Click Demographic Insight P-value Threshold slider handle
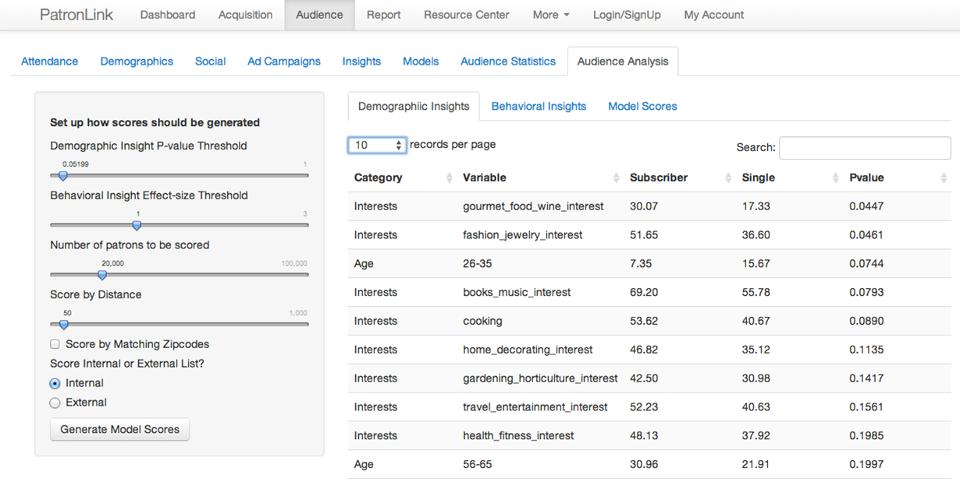The image size is (960, 482). pos(63,175)
